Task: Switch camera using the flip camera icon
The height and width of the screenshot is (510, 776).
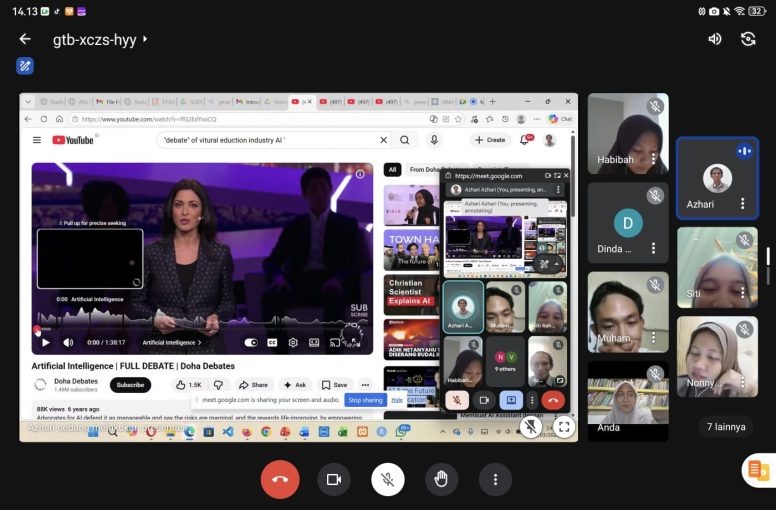Action: coord(748,39)
